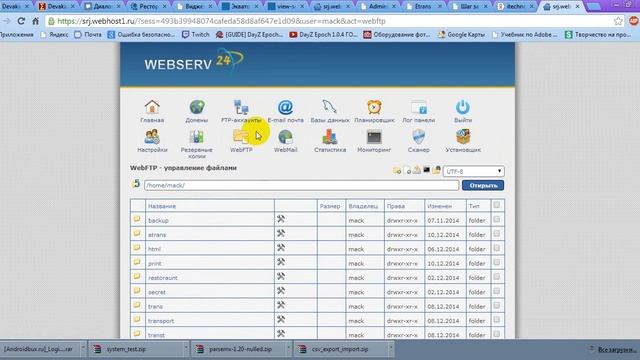
Task: Click the browser home button
Action: click(36, 21)
